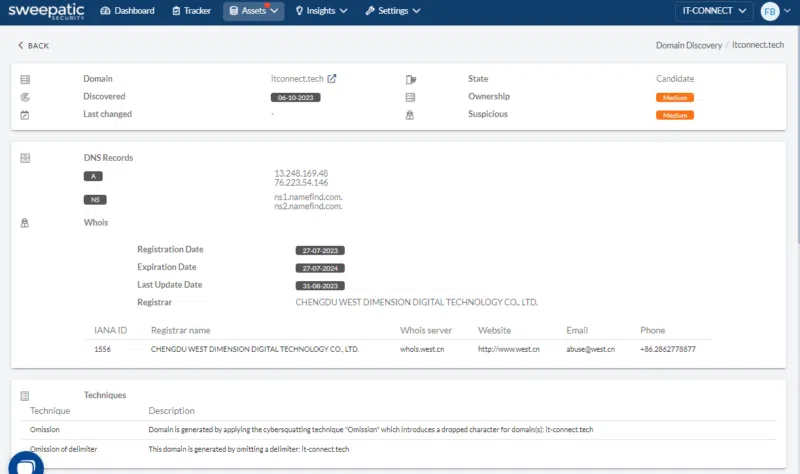This screenshot has height=474, width=800.
Task: Click the Domain row icon
Action: 25,79
